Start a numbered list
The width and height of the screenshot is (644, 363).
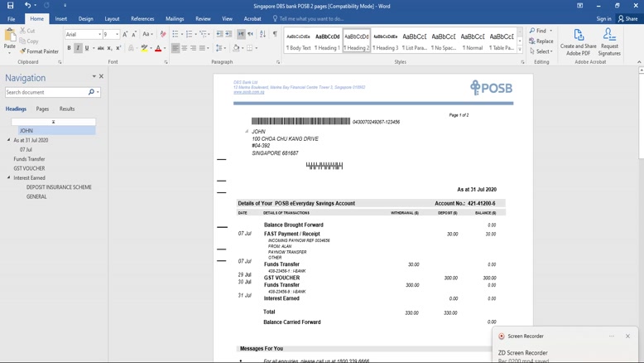pyautogui.click(x=189, y=34)
